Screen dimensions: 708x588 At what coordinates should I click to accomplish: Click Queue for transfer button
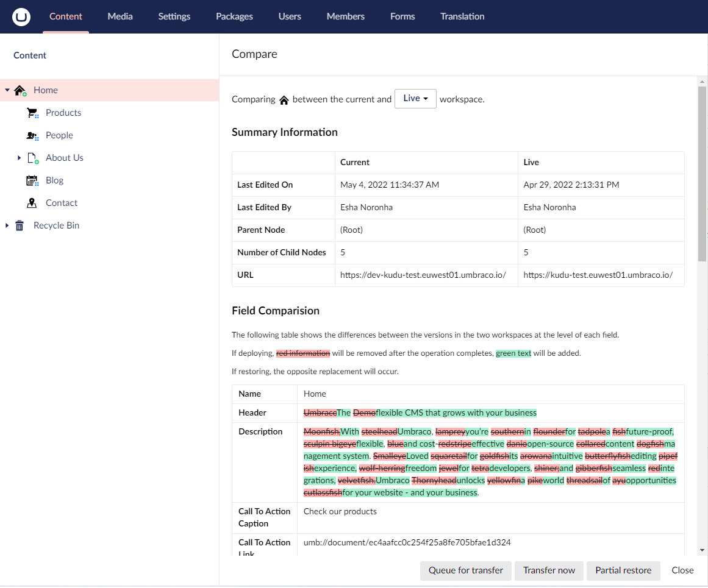click(465, 570)
